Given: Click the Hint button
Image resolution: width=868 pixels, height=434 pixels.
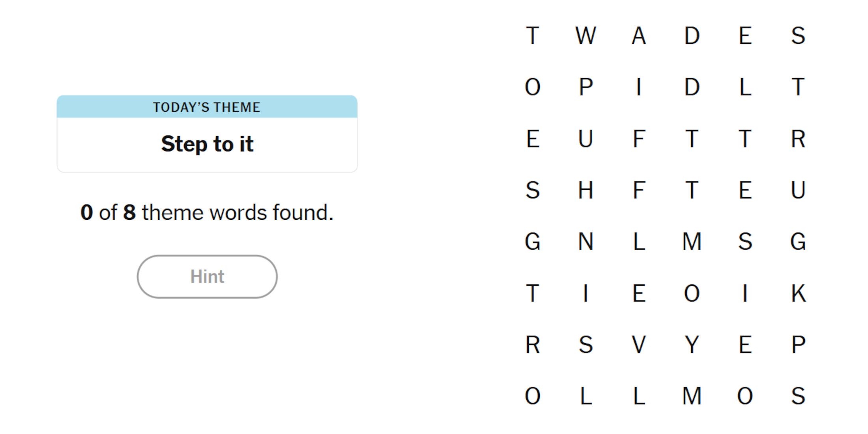Looking at the screenshot, I should [207, 277].
